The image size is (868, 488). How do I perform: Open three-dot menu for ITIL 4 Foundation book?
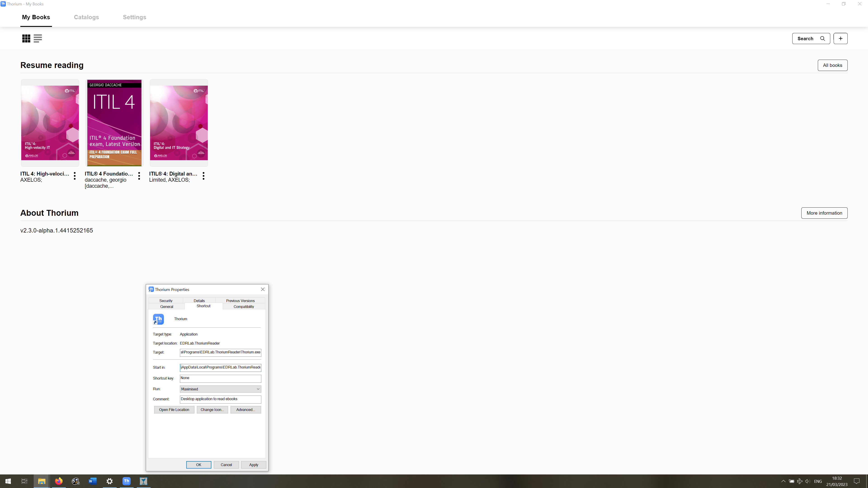(x=139, y=176)
